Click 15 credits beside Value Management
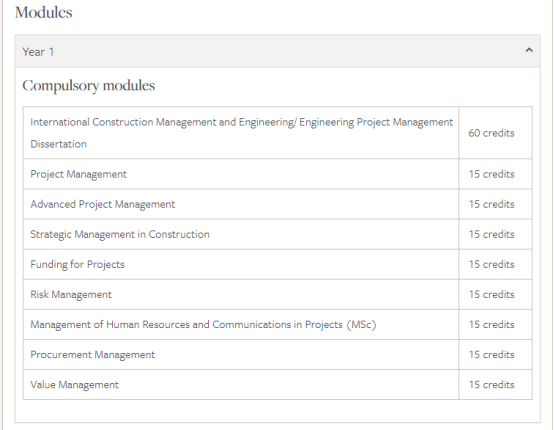This screenshot has height=430, width=554. (491, 384)
